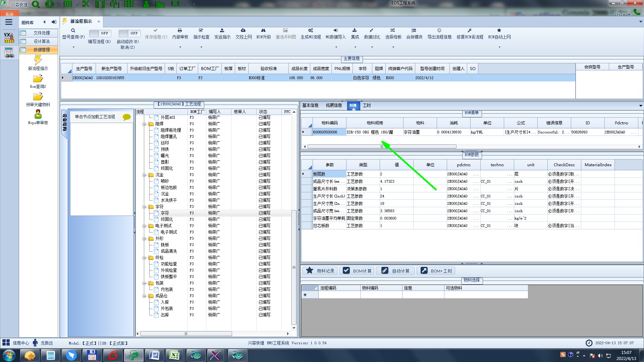The image size is (644, 362).
Task: Click process tree vertical scrollbar
Action: pyautogui.click(x=294, y=267)
